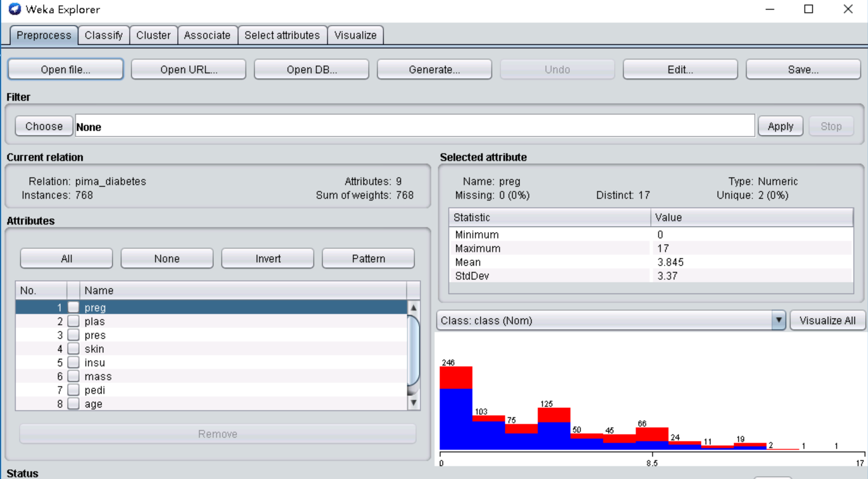Image resolution: width=868 pixels, height=479 pixels.
Task: Go to Select attributes tab
Action: (282, 36)
